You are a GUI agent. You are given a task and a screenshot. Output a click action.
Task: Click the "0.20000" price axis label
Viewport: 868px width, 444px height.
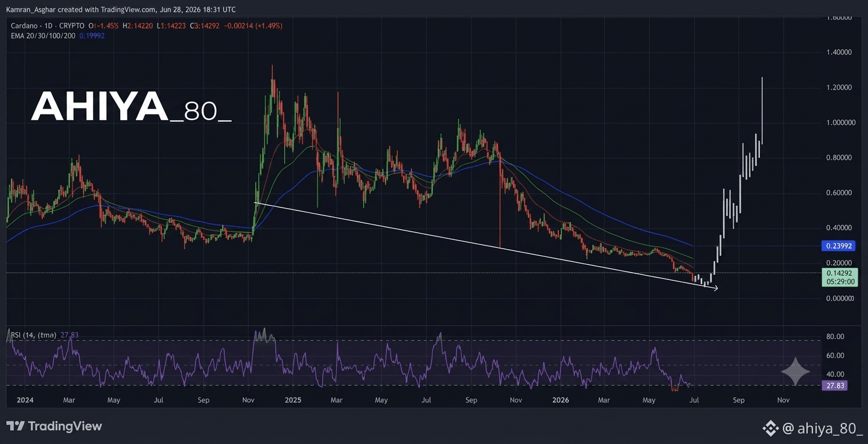tap(839, 262)
